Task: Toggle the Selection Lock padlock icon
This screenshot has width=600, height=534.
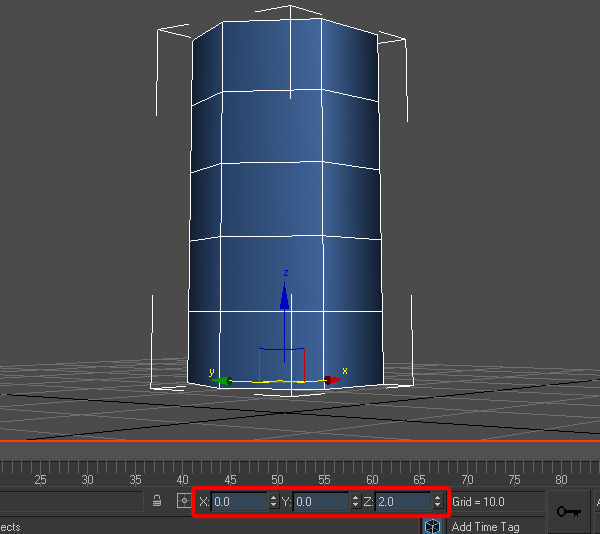Action: tap(157, 501)
